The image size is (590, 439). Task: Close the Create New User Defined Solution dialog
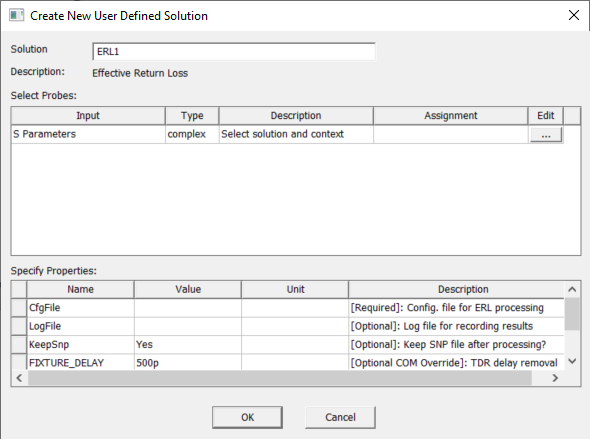[x=573, y=15]
